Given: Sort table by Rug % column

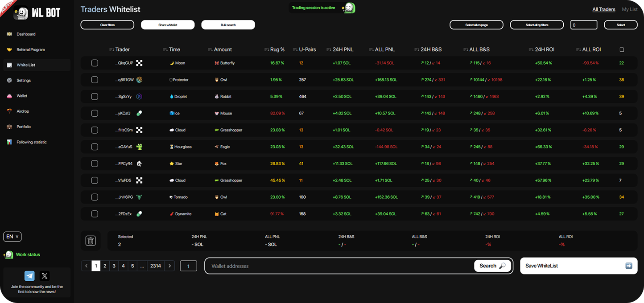Looking at the screenshot, I should [277, 49].
